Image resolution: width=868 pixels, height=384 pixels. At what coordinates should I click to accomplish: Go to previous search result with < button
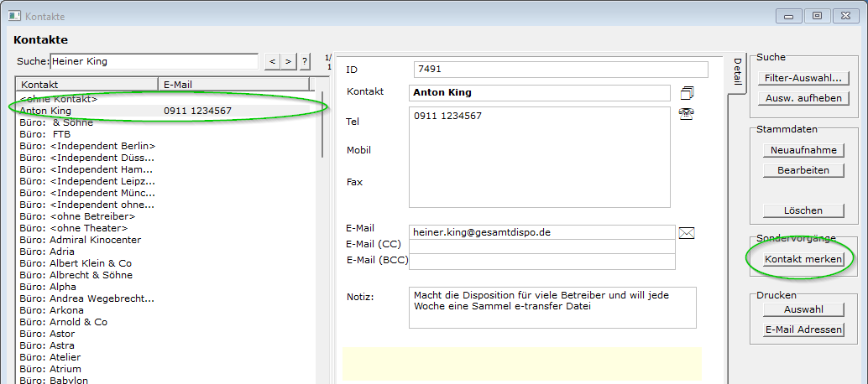pos(273,61)
